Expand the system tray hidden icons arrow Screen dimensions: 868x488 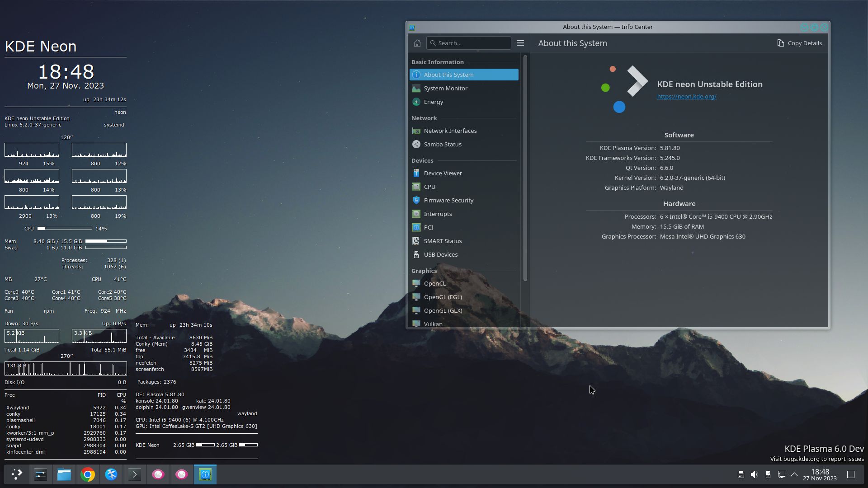click(794, 474)
